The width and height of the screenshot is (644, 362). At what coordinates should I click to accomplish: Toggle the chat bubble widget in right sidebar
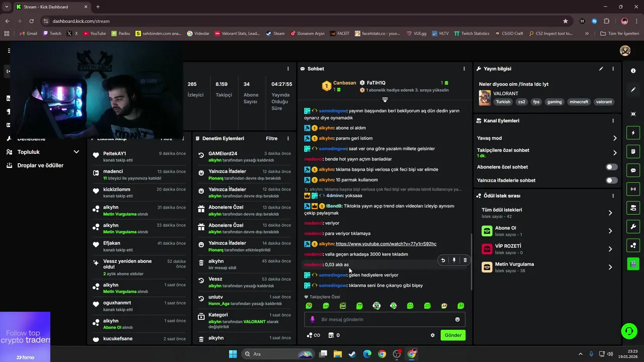pyautogui.click(x=633, y=170)
